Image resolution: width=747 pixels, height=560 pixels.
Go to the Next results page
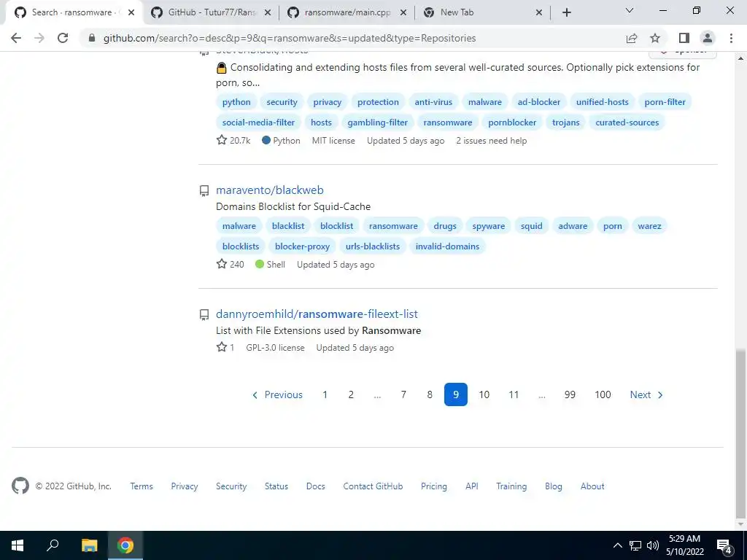click(x=646, y=394)
